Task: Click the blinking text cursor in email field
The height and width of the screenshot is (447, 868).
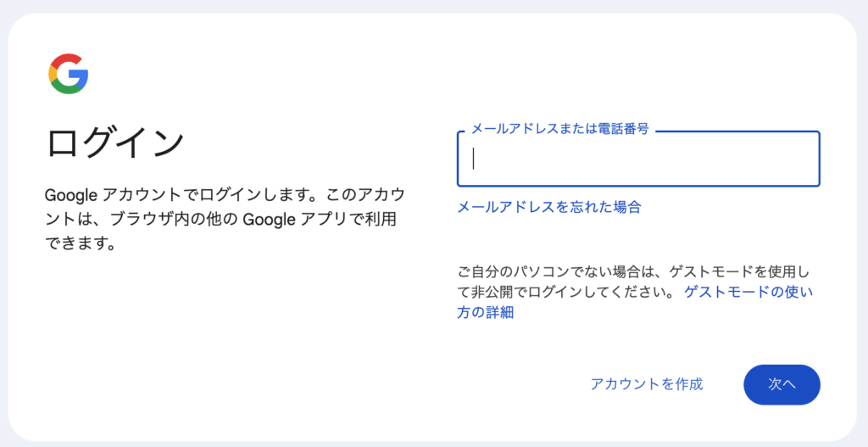Action: (x=474, y=159)
